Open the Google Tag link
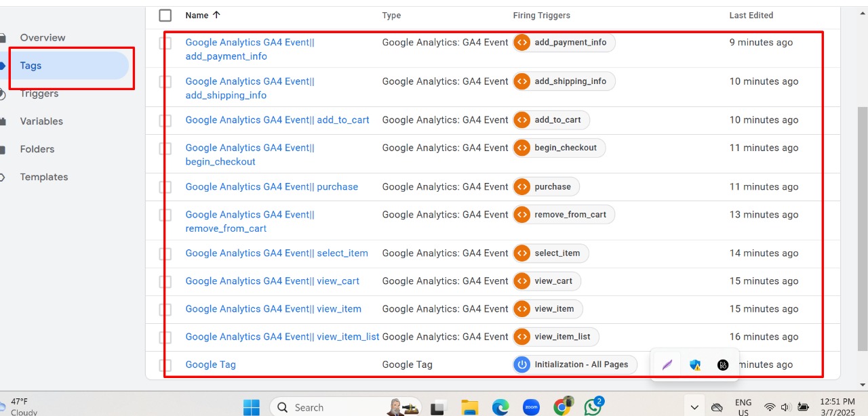868x416 pixels. point(211,365)
